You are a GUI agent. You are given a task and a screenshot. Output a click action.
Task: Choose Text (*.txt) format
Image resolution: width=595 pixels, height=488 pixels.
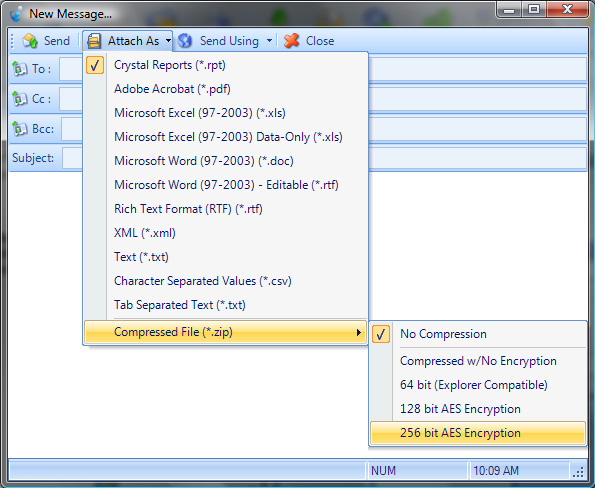[225, 257]
